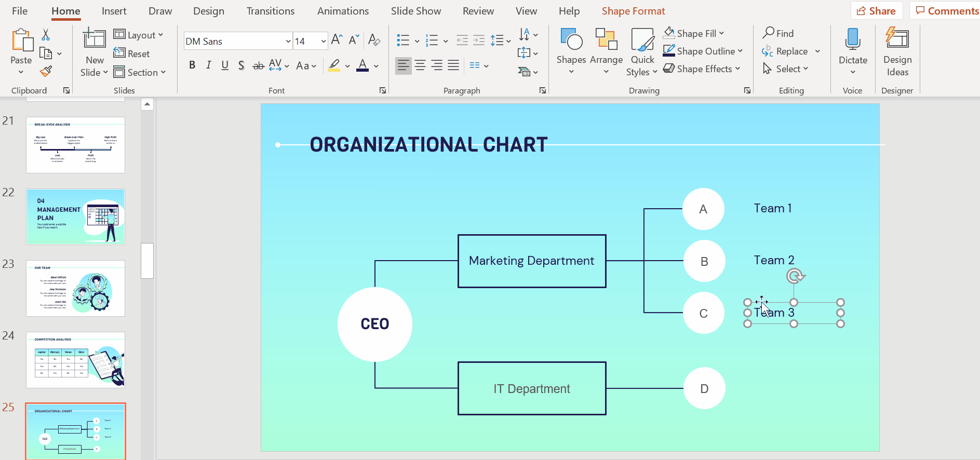Click the Clear All Formatting icon
The height and width of the screenshot is (460, 980).
(374, 40)
